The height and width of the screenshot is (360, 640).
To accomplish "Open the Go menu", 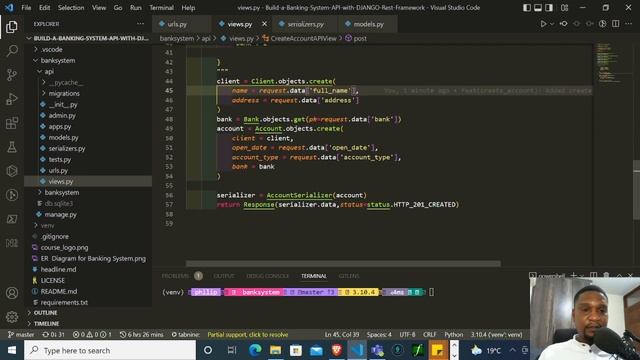I will click(118, 8).
